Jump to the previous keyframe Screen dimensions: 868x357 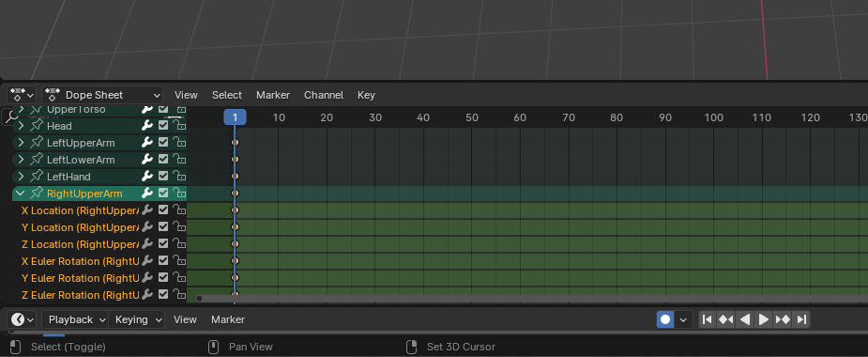pyautogui.click(x=725, y=319)
